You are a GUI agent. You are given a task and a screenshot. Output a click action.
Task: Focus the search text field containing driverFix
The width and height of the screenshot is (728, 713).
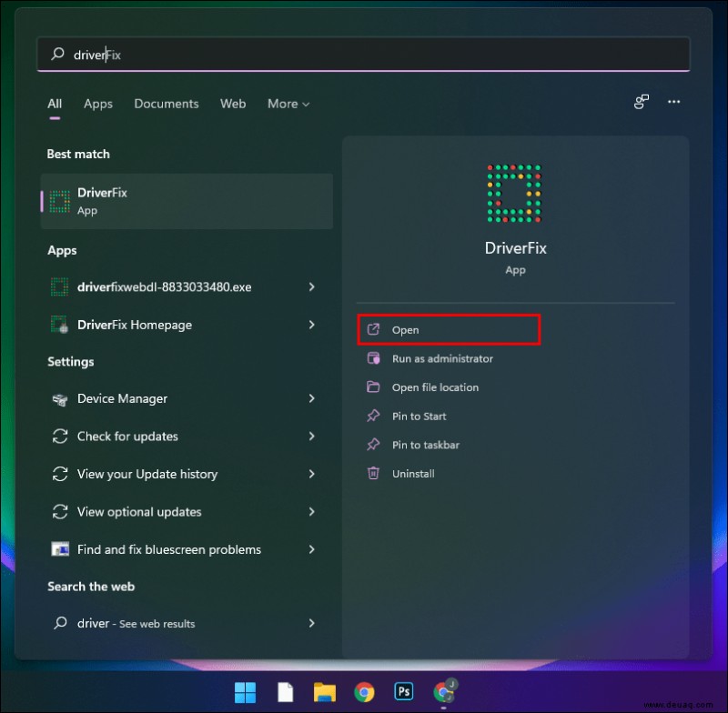[363, 55]
